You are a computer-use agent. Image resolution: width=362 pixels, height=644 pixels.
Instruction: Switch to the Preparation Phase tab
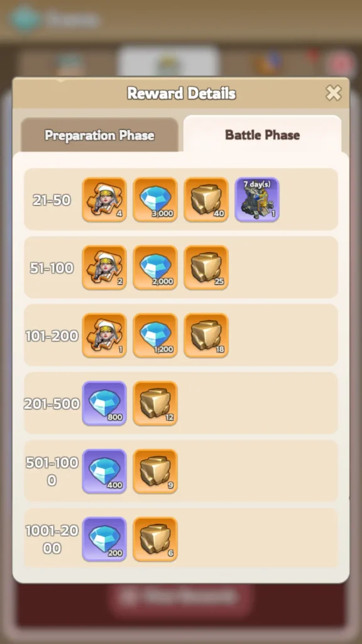pos(100,135)
